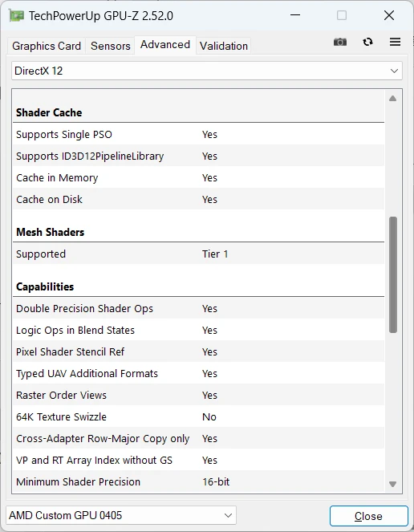Click the refresh arrows icon
Viewport: 414px width, 532px height.
[367, 42]
